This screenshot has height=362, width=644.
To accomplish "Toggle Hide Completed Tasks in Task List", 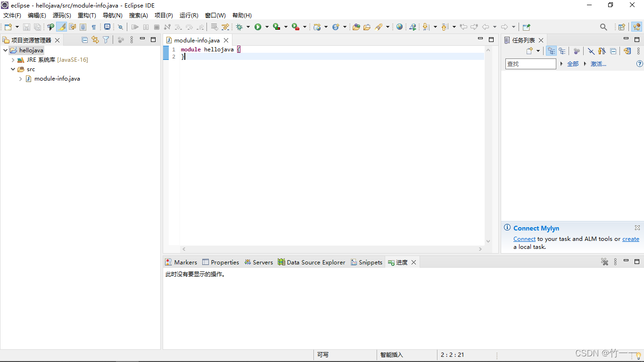I will [x=591, y=51].
